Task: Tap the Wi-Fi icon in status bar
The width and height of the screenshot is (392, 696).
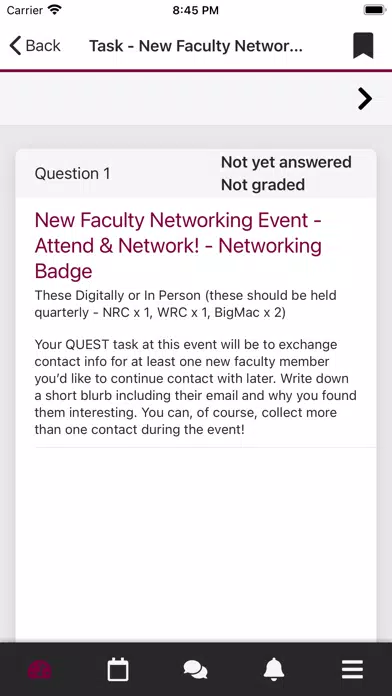Action: coord(55,10)
